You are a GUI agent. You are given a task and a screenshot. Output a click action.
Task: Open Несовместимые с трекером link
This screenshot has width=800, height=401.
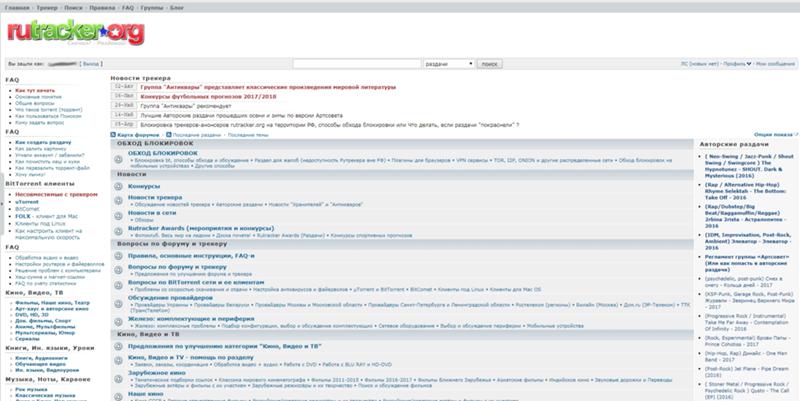click(x=56, y=194)
